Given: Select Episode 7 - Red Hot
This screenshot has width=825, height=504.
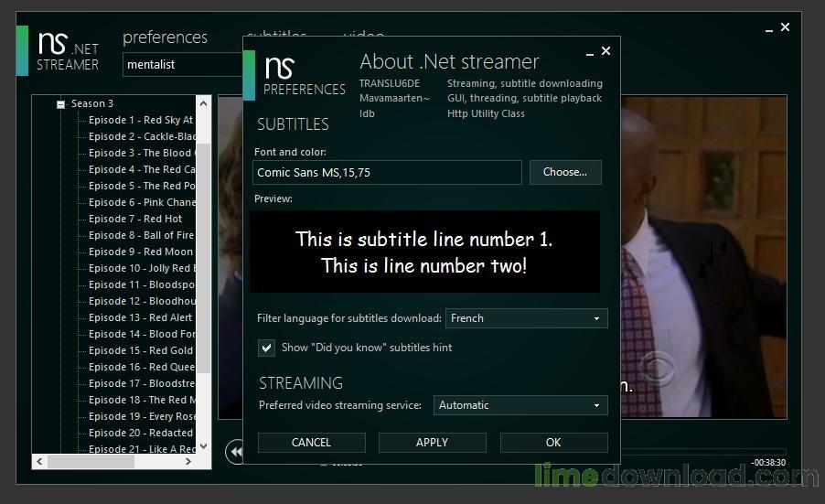Looking at the screenshot, I should (135, 219).
